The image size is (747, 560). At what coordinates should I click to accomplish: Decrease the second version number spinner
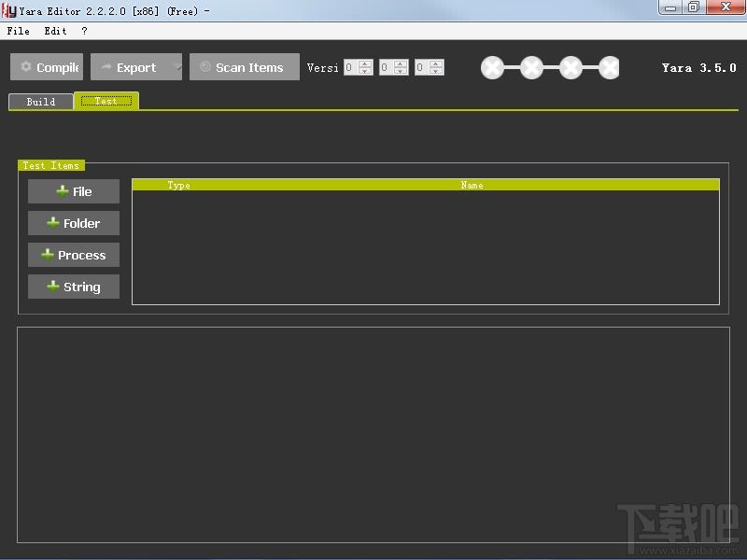pos(401,71)
